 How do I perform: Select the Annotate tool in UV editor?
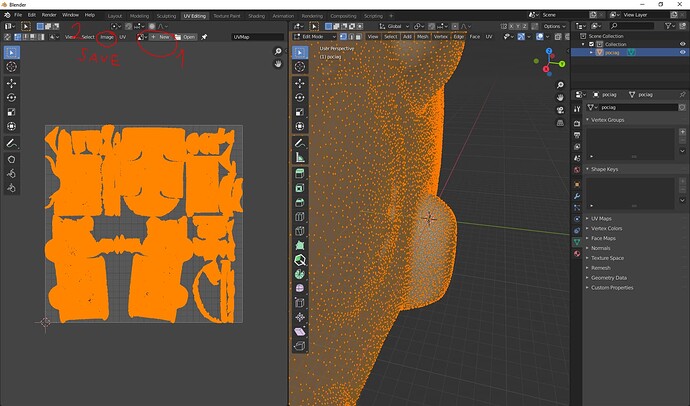click(12, 143)
